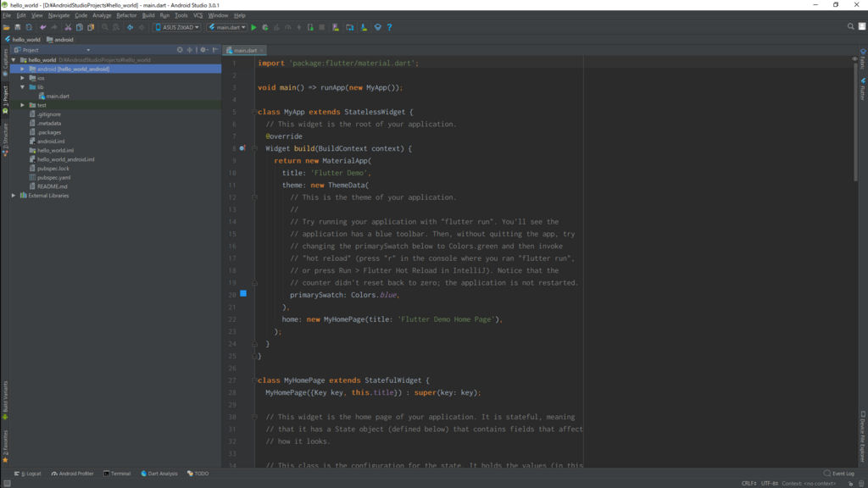Click the blue color swatch on line 20

click(x=243, y=294)
